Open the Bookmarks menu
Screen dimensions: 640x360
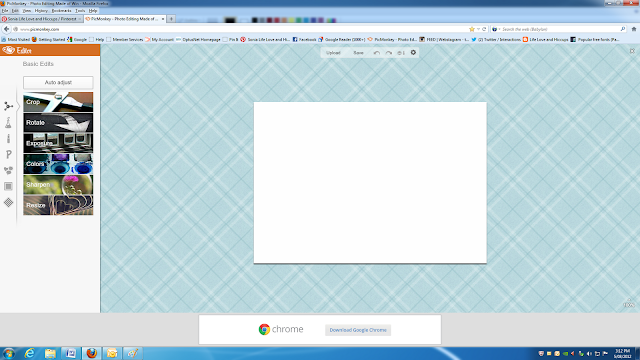pyautogui.click(x=62, y=11)
